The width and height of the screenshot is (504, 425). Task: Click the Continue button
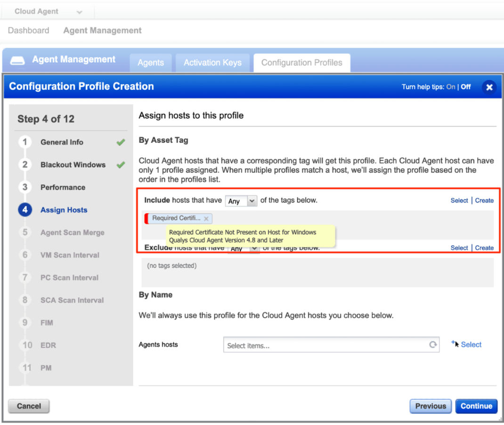coord(476,406)
